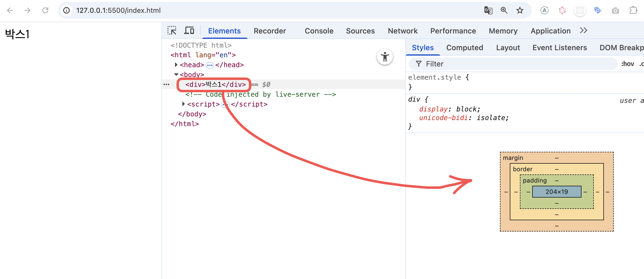Select the DOCTYPE html node

201,45
